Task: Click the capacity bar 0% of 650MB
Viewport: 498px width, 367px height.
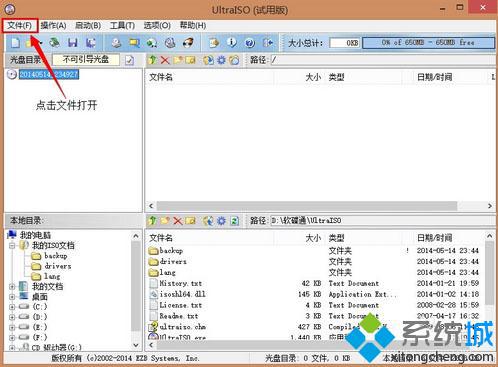Action: tap(428, 43)
